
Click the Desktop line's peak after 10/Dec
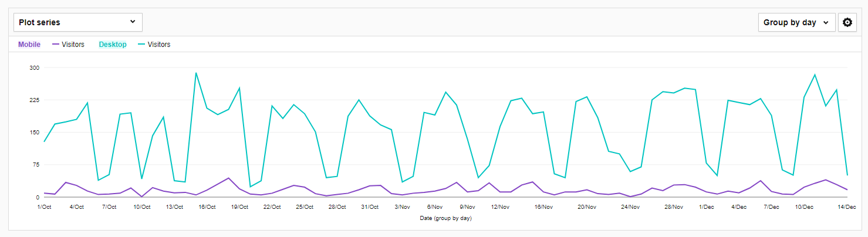tap(815, 75)
